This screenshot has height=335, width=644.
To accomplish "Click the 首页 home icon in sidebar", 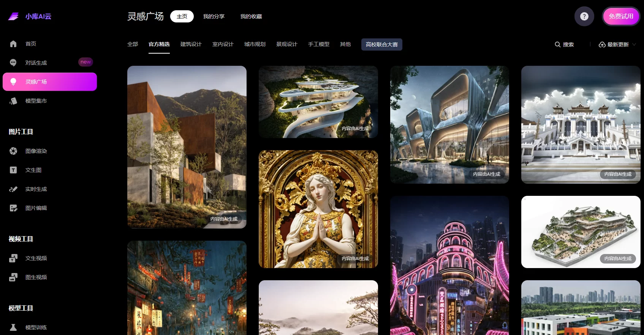I will pos(13,44).
